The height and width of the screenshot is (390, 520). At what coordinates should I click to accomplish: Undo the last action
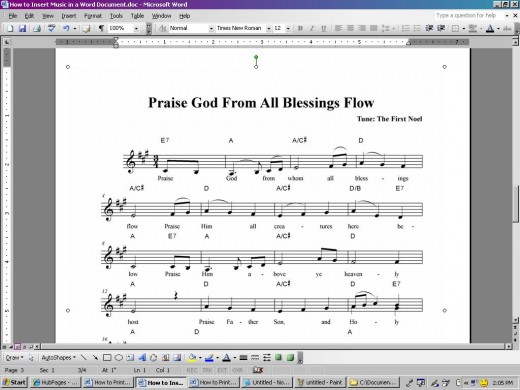click(66, 28)
